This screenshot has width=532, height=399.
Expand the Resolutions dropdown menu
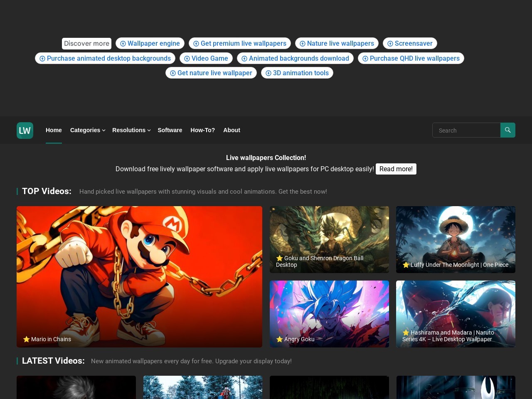tap(131, 130)
